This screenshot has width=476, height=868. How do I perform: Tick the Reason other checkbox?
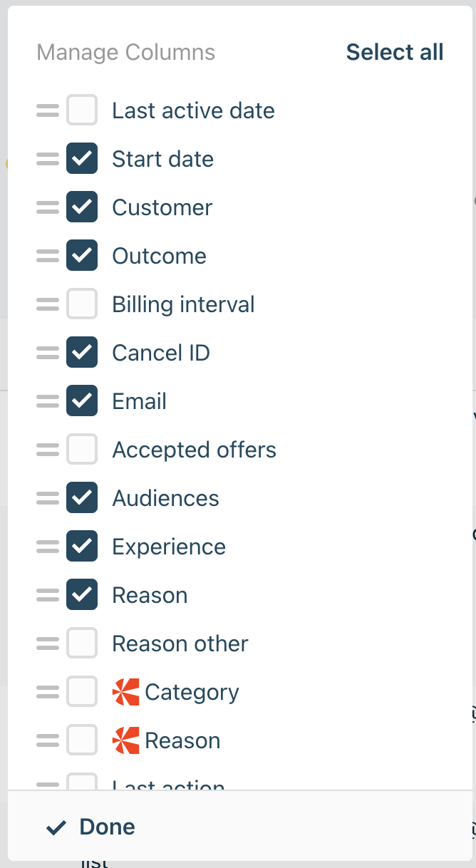[x=82, y=644]
